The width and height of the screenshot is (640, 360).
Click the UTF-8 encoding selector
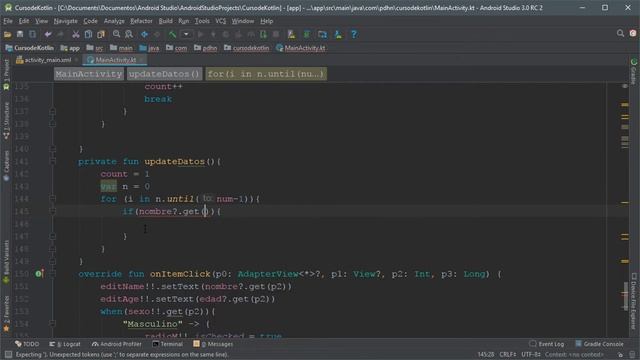(531, 355)
